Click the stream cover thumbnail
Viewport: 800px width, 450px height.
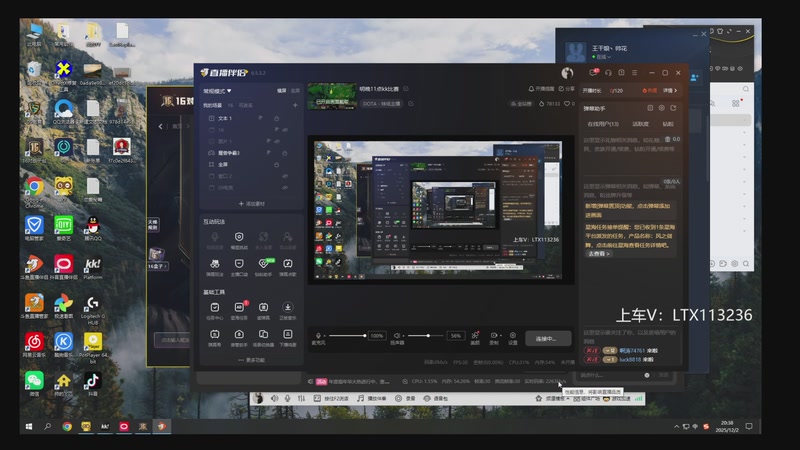click(332, 96)
